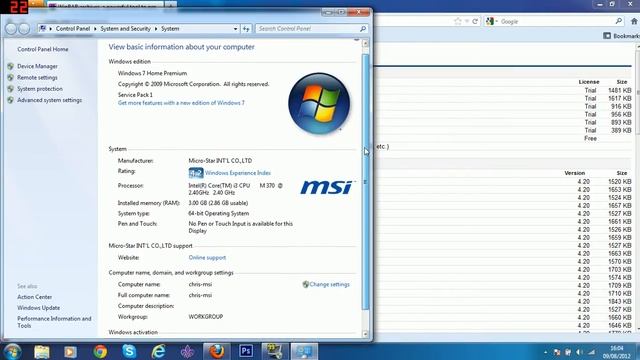Open Windows Explorer from taskbar
Image resolution: width=640 pixels, height=360 pixels.
(42, 351)
